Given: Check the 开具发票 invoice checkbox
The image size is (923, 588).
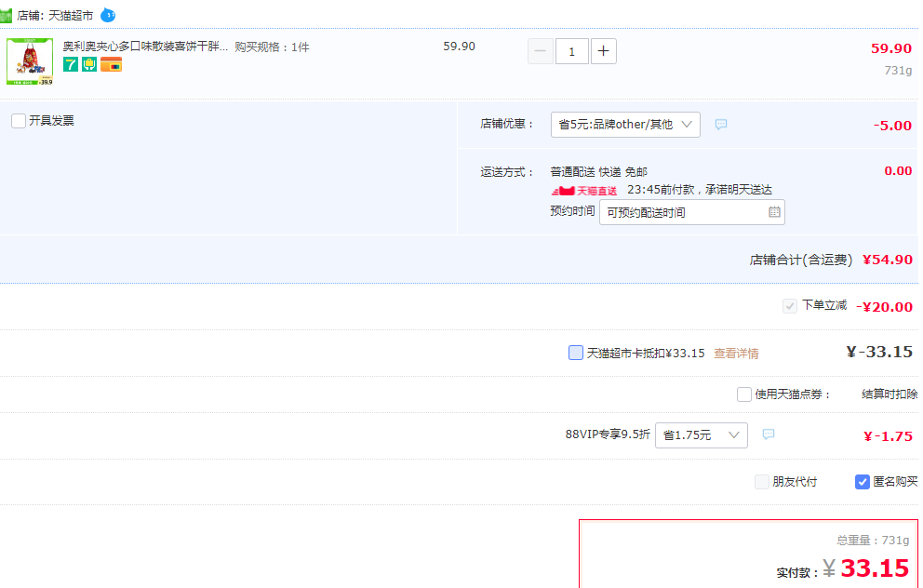Looking at the screenshot, I should (19, 121).
